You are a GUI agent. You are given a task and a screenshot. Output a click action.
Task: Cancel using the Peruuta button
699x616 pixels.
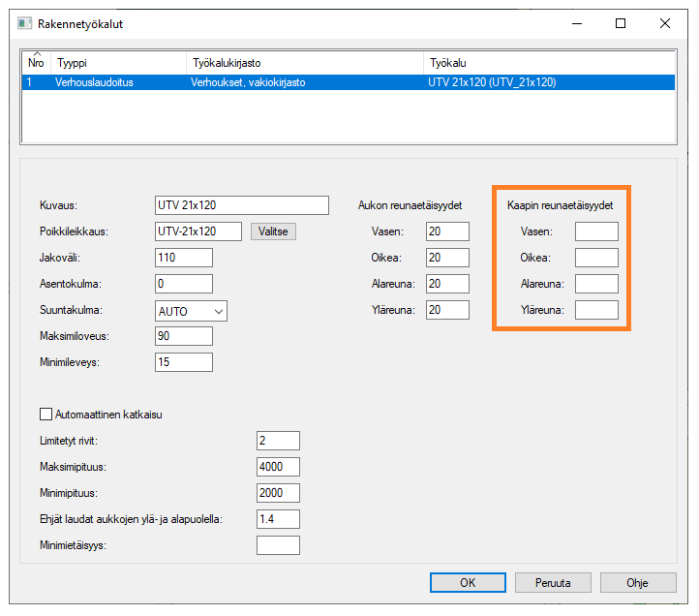click(x=553, y=583)
